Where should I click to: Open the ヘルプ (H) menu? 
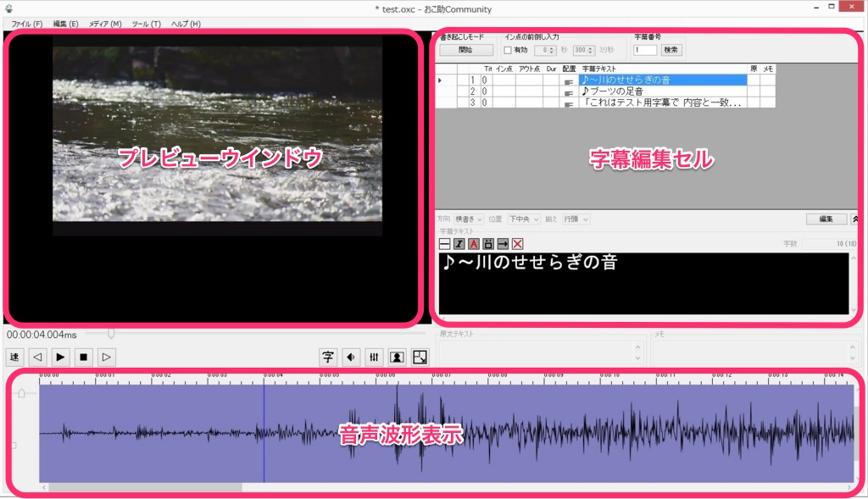[186, 24]
